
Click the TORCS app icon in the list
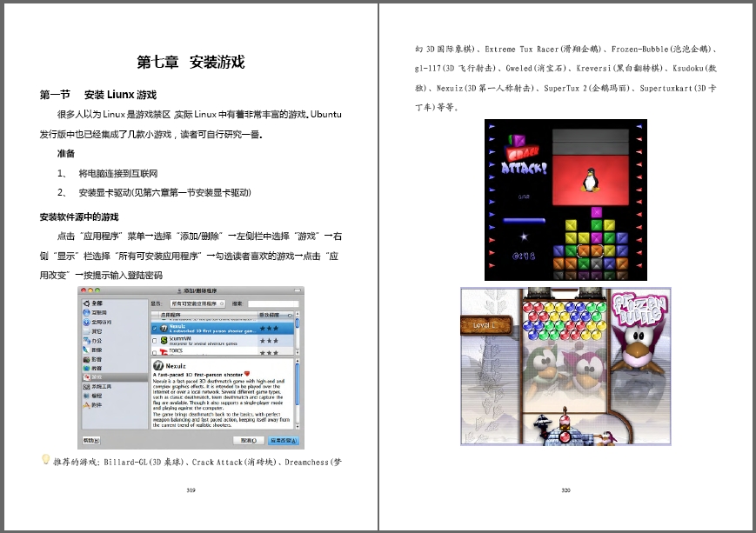coord(164,352)
